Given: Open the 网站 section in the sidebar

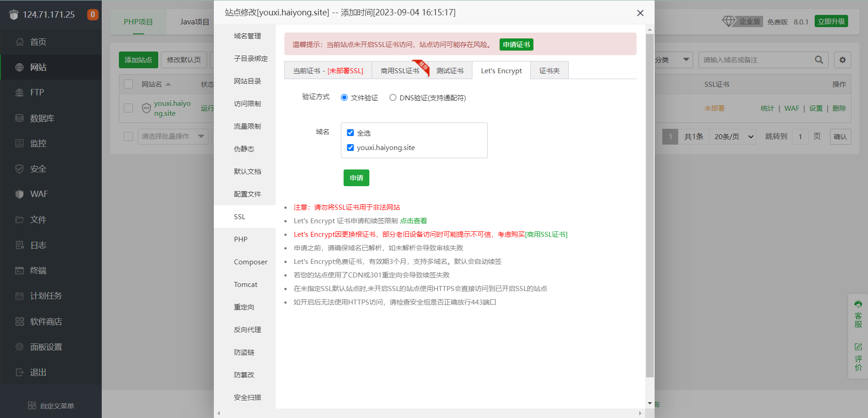Looking at the screenshot, I should tap(38, 67).
